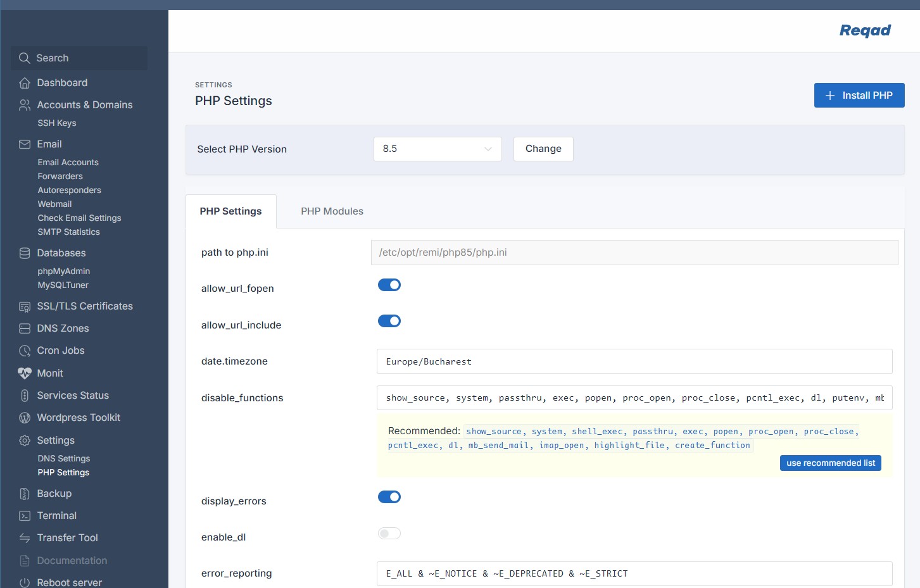Click the Install PHP button

859,96
